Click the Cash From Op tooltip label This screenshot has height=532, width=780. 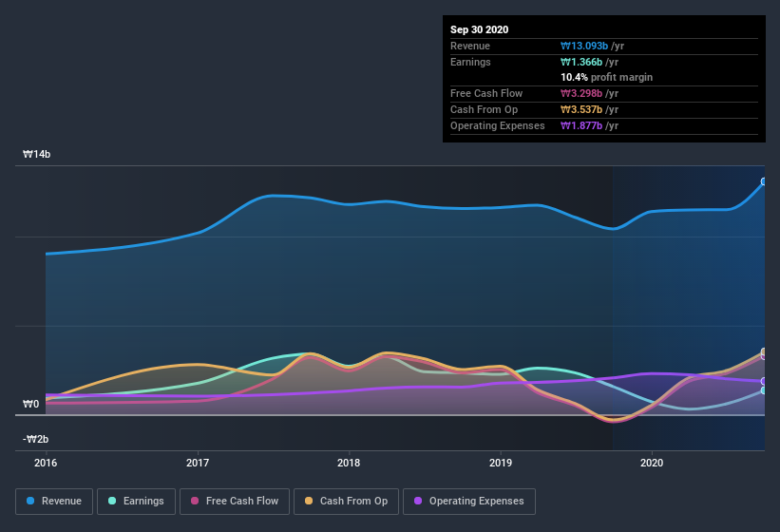(484, 109)
